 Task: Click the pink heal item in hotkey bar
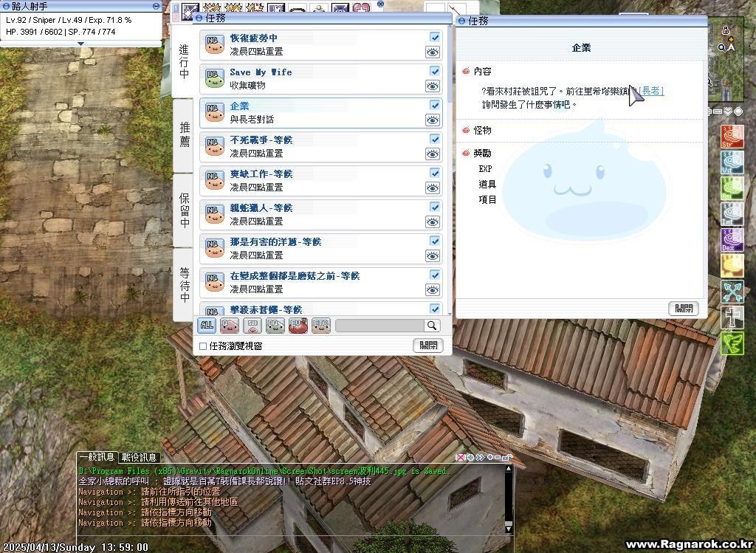pyautogui.click(x=361, y=9)
